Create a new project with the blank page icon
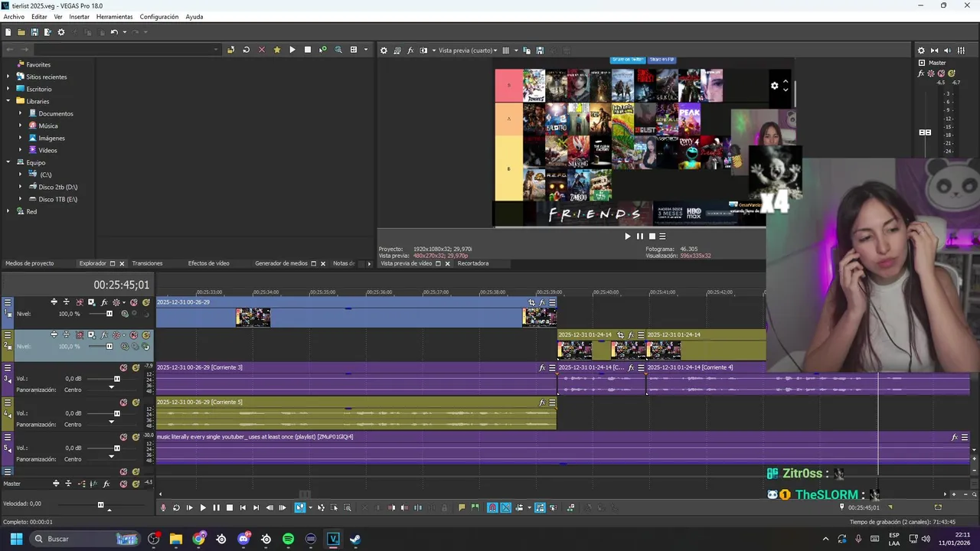The height and width of the screenshot is (551, 980). (8, 32)
